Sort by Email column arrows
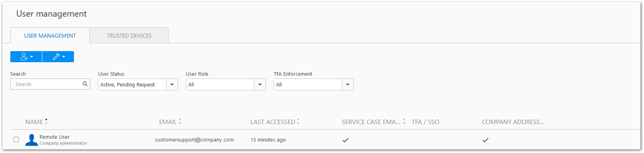The image size is (644, 153). (x=180, y=122)
